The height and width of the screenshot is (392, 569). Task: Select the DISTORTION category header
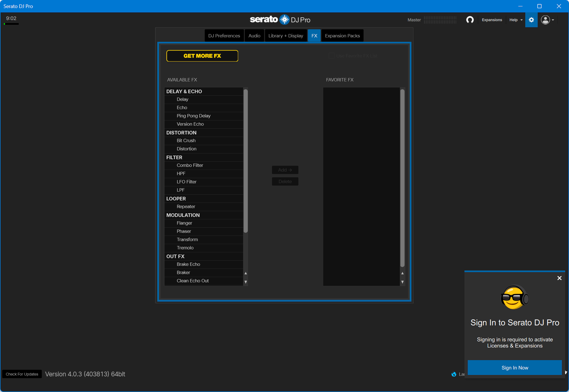[181, 132]
